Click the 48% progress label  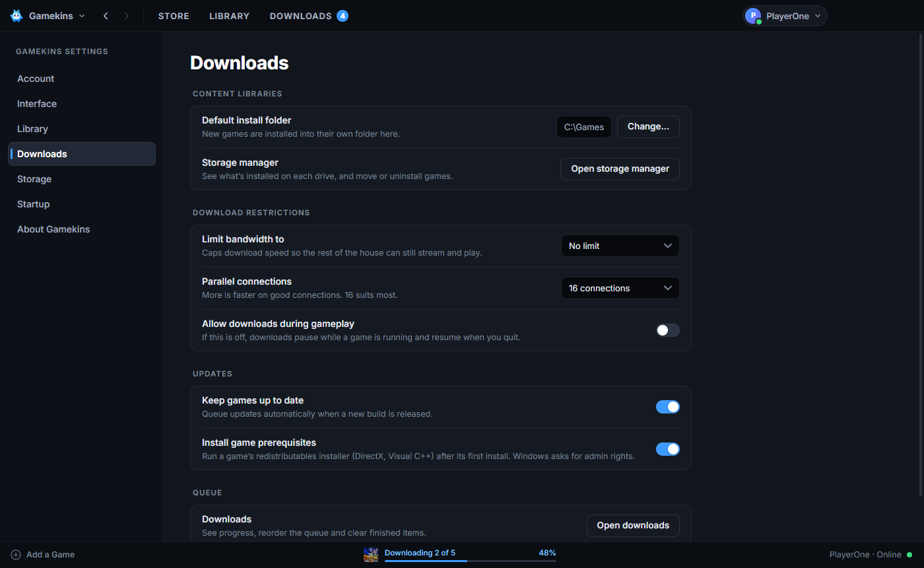(547, 553)
